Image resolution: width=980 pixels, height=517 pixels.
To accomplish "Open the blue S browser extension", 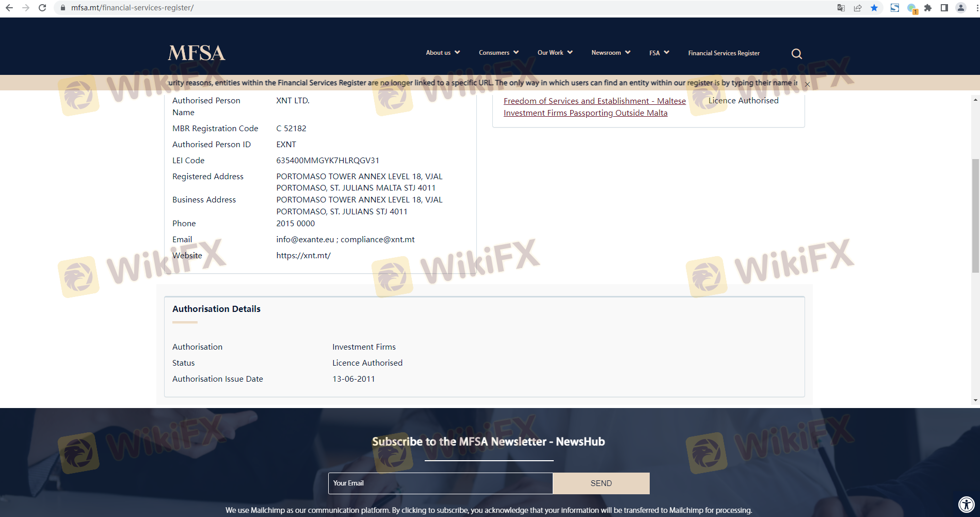I will [895, 8].
